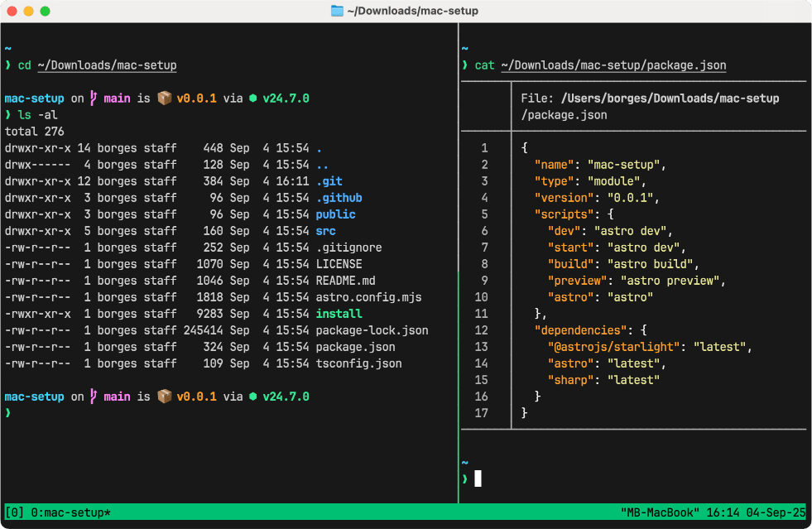The height and width of the screenshot is (529, 812).
Task: Click the green Node dot in the lower prompt
Action: coord(252,397)
